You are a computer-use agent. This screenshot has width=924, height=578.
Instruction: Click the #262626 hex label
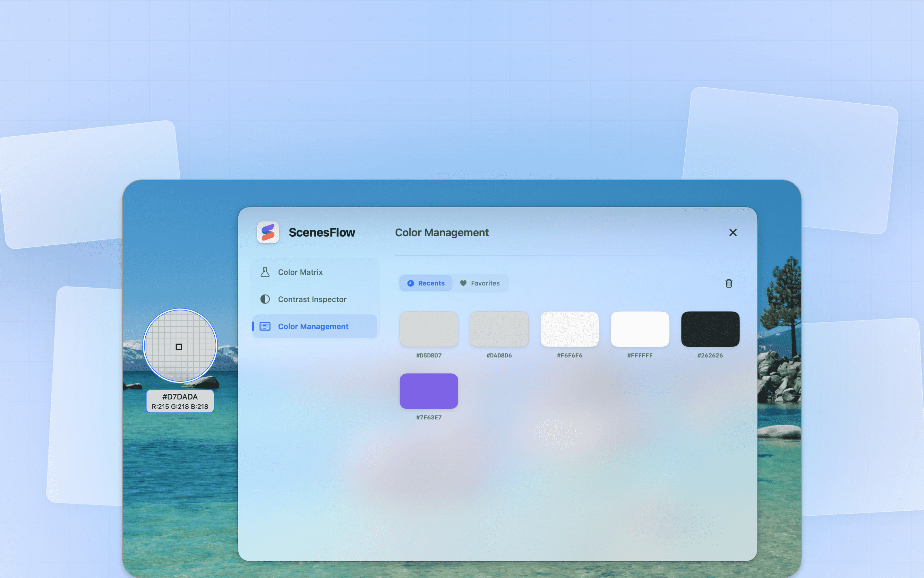click(x=710, y=355)
